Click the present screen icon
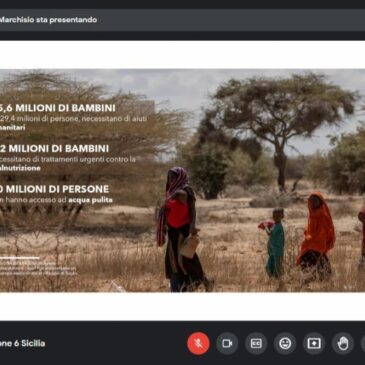This screenshot has height=365, width=365. (314, 343)
